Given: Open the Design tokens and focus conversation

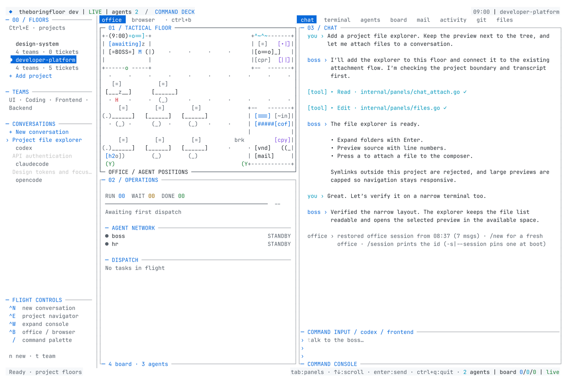Looking at the screenshot, I should [52, 172].
